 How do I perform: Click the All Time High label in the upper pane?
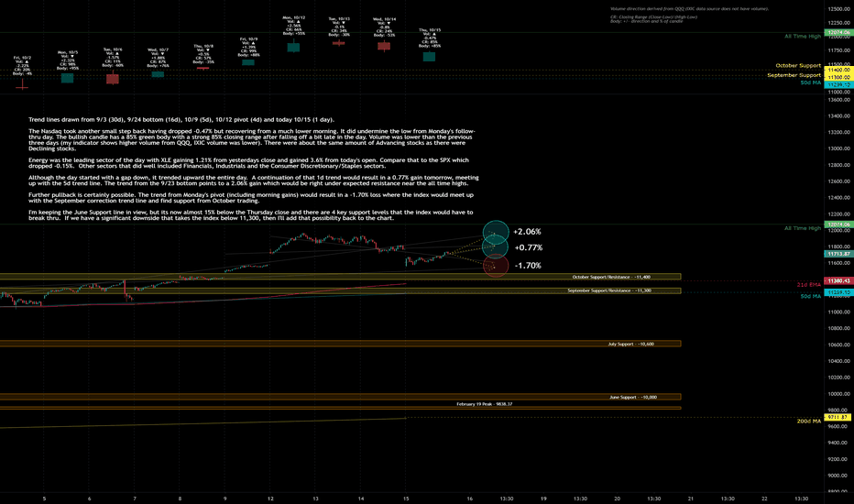pyautogui.click(x=803, y=37)
